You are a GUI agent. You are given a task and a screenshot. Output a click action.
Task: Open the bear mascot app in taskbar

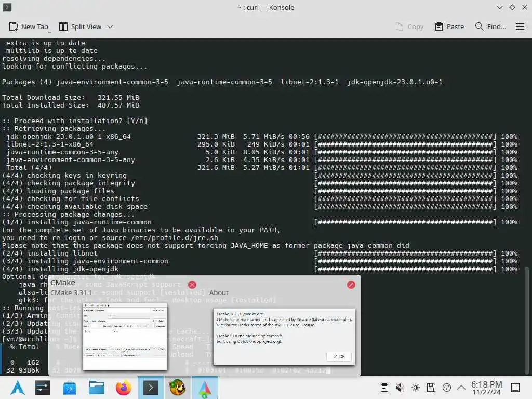point(178,388)
